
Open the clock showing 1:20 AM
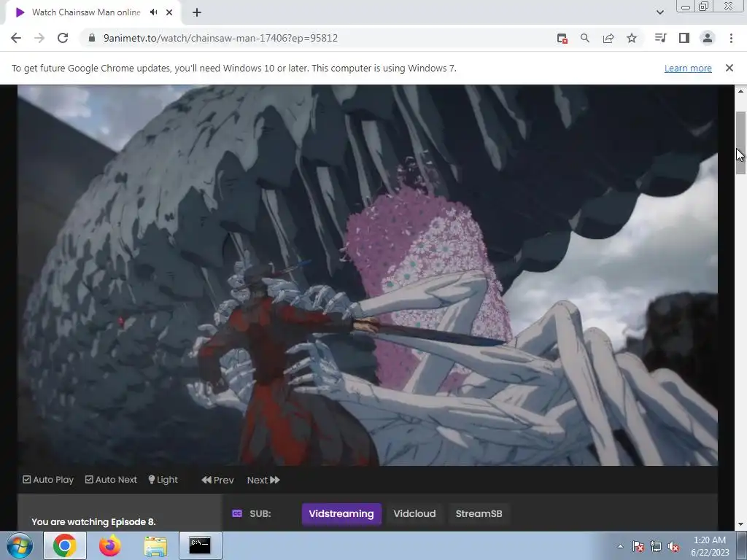710,546
